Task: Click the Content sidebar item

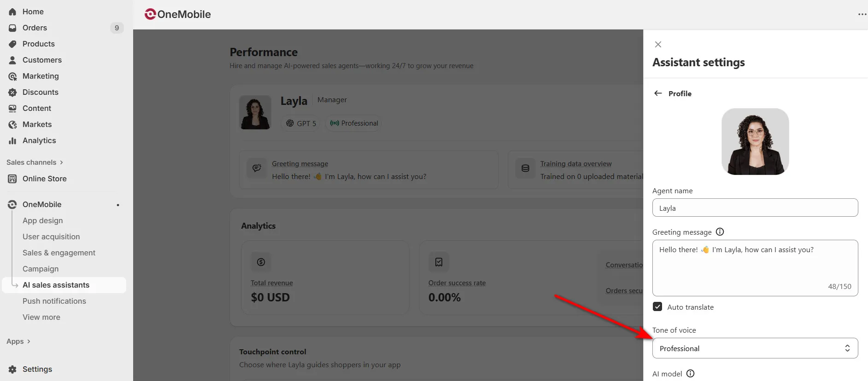Action: pos(64,109)
